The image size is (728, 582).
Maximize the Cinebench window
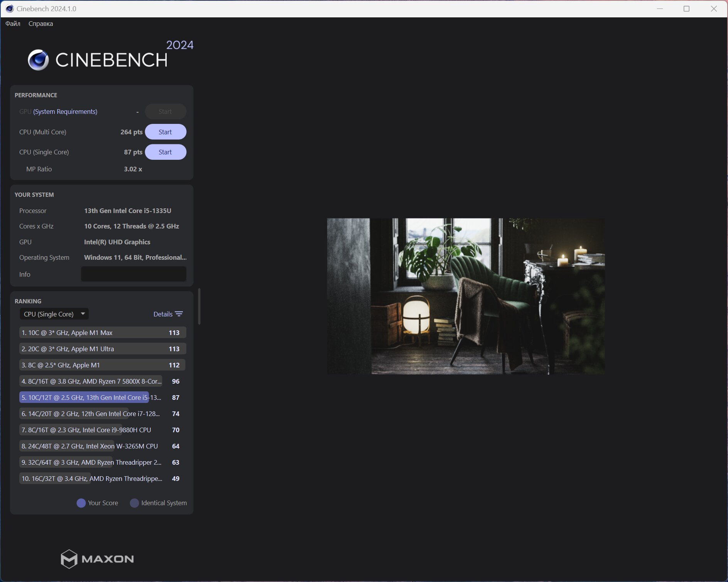686,8
